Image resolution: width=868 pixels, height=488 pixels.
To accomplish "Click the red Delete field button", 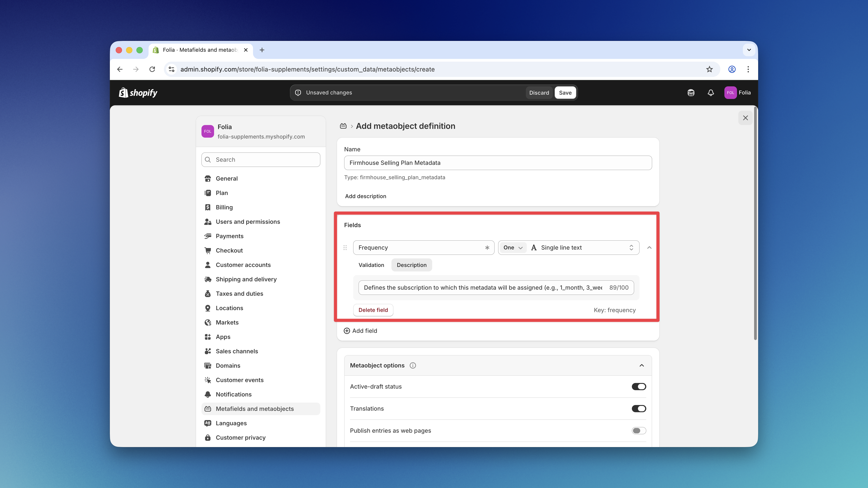I will [373, 310].
